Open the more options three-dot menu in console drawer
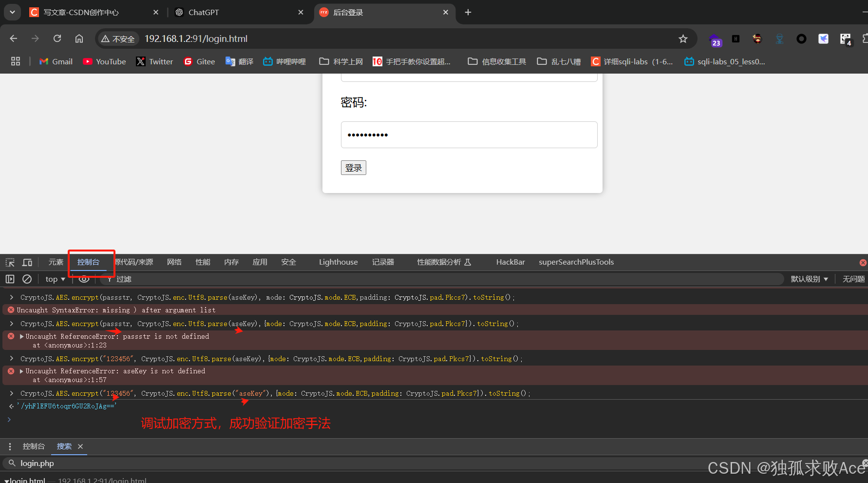The width and height of the screenshot is (868, 483). pos(10,446)
